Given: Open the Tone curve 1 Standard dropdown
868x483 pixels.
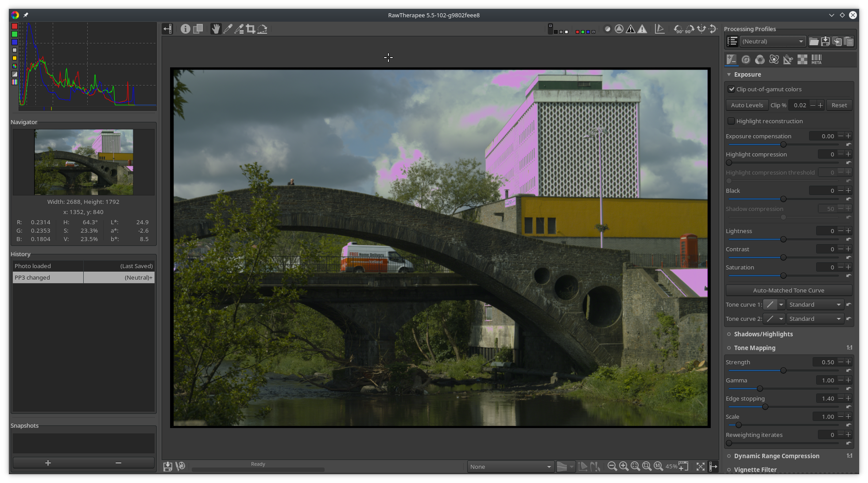Looking at the screenshot, I should tap(815, 304).
